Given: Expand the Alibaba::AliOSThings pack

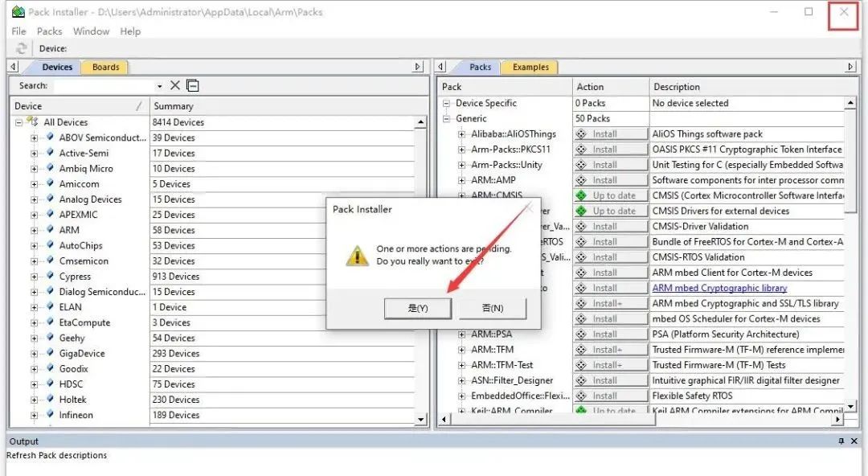Looking at the screenshot, I should (x=461, y=134).
